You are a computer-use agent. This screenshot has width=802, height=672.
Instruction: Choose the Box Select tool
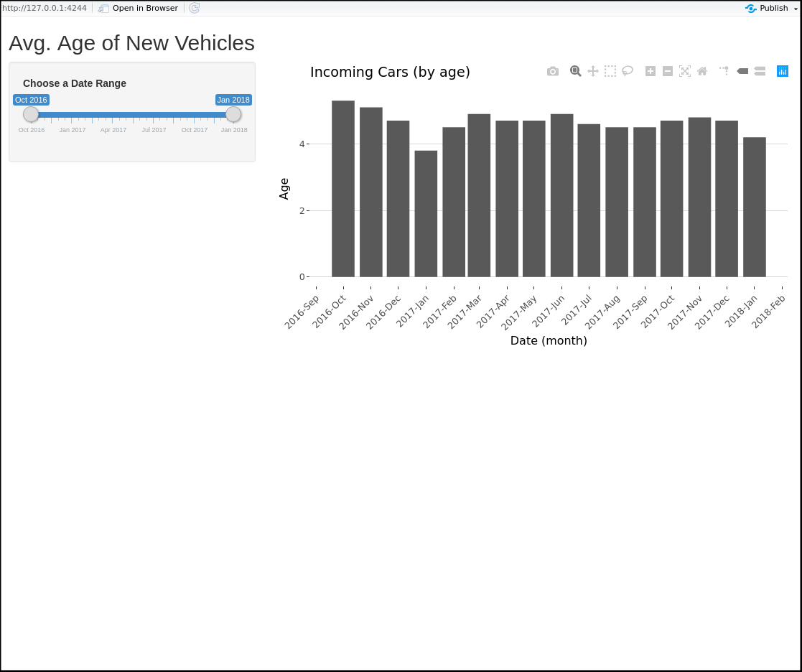(610, 71)
